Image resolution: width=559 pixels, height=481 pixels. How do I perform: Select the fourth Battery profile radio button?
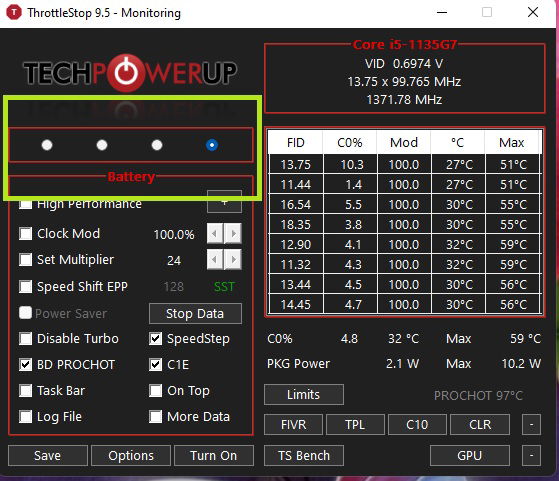[x=212, y=145]
